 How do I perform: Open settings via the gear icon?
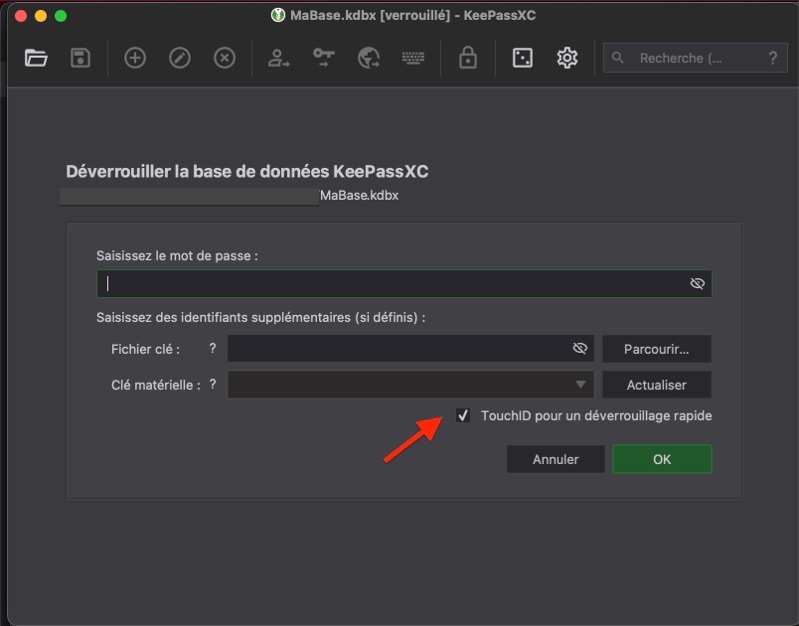(567, 58)
